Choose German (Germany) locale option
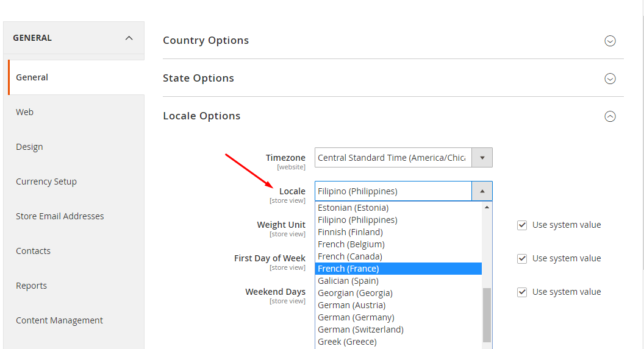 [x=356, y=317]
